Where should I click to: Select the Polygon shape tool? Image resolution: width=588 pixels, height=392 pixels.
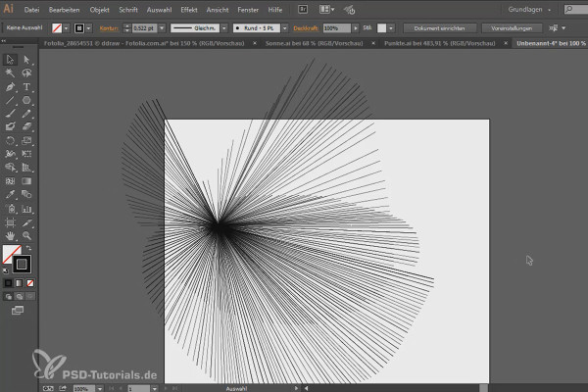[26, 100]
